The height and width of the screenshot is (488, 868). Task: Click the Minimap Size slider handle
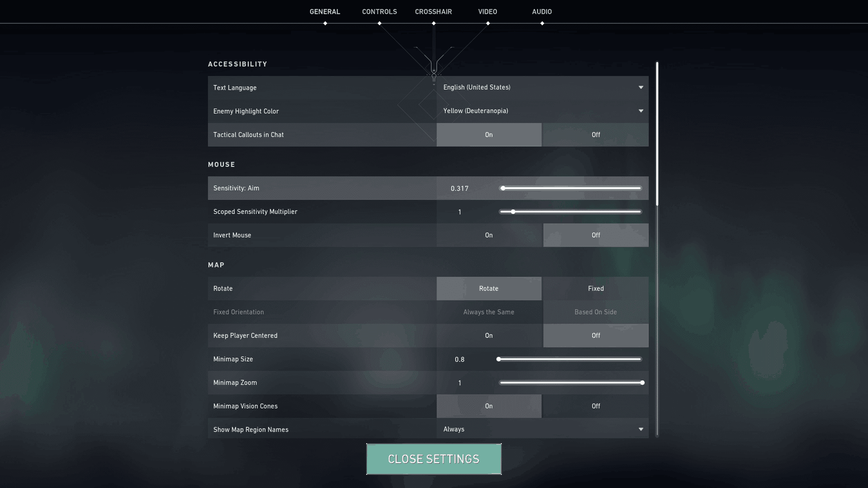(498, 359)
